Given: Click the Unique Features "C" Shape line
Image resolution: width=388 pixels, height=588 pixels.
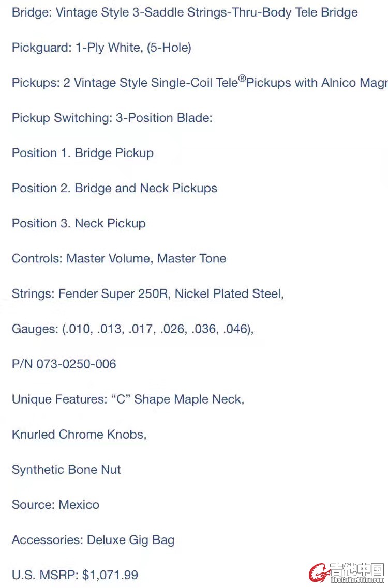Looking at the screenshot, I should [128, 399].
